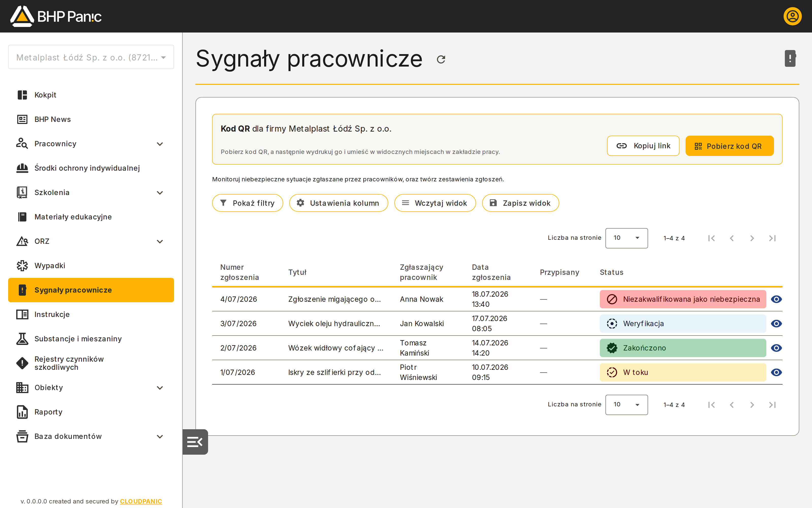Viewport: 812px width, 508px height.
Task: Click the Status column header
Action: pyautogui.click(x=611, y=272)
